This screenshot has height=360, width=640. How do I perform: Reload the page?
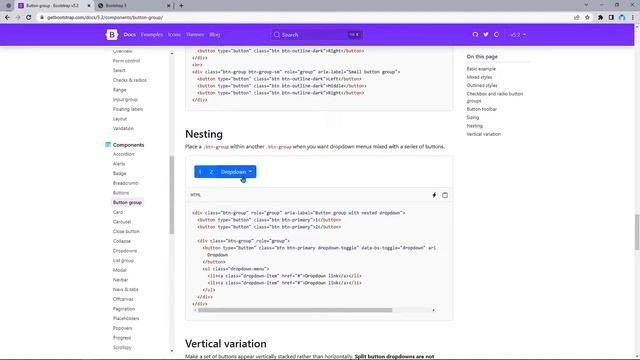point(29,18)
